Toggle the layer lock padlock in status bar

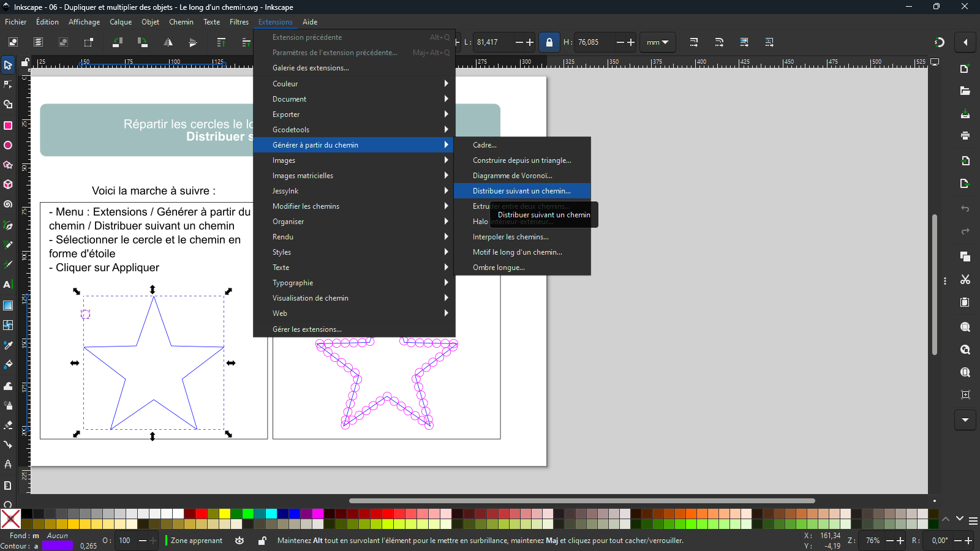coord(262,541)
